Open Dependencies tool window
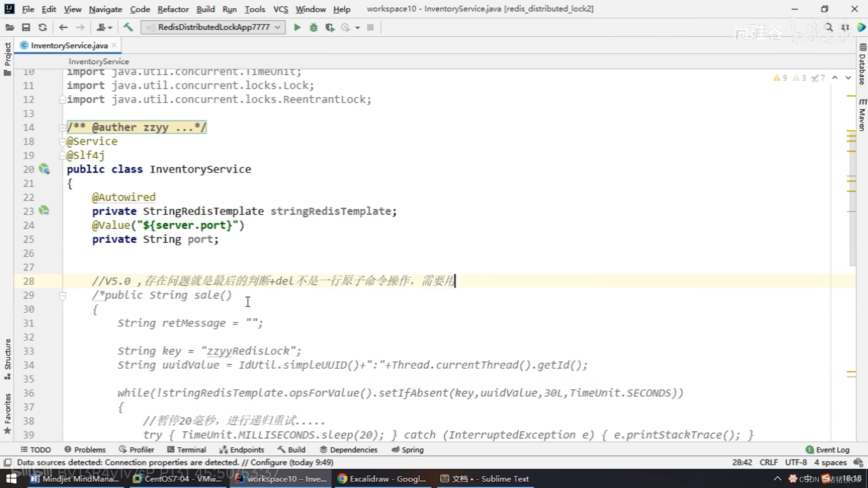Screen dimensions: 868x488 pyautogui.click(x=348, y=450)
